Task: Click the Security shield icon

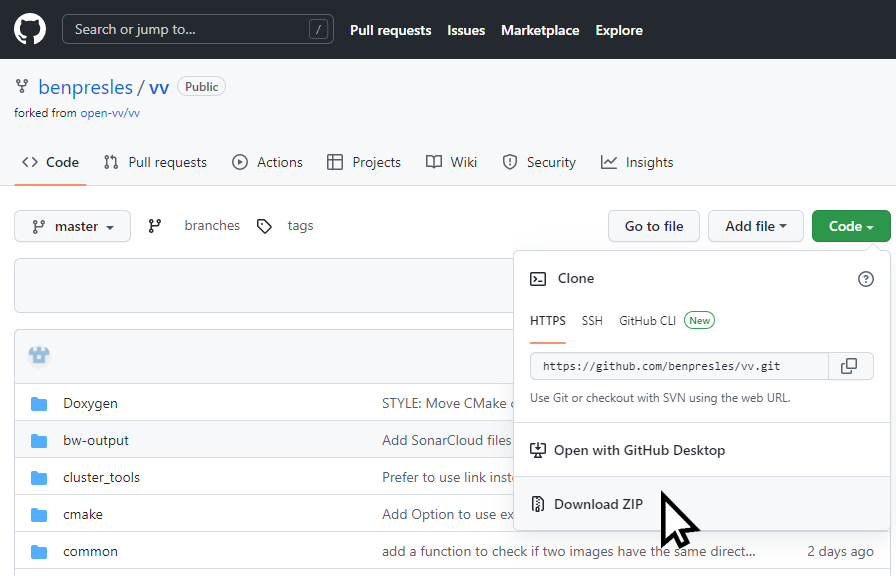Action: click(x=510, y=162)
